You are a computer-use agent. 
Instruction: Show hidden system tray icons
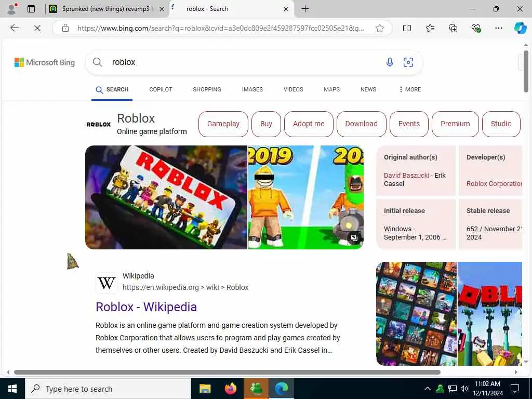coord(427,389)
